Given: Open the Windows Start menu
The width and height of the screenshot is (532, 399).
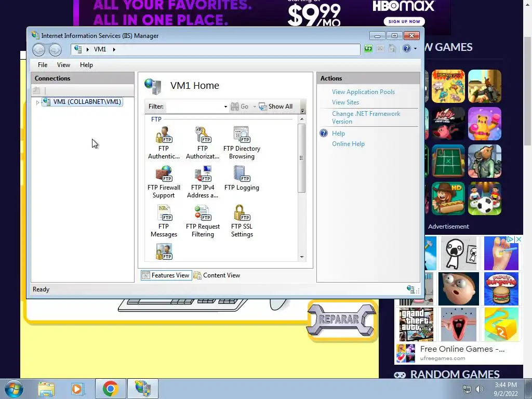Looking at the screenshot, I should 14,389.
